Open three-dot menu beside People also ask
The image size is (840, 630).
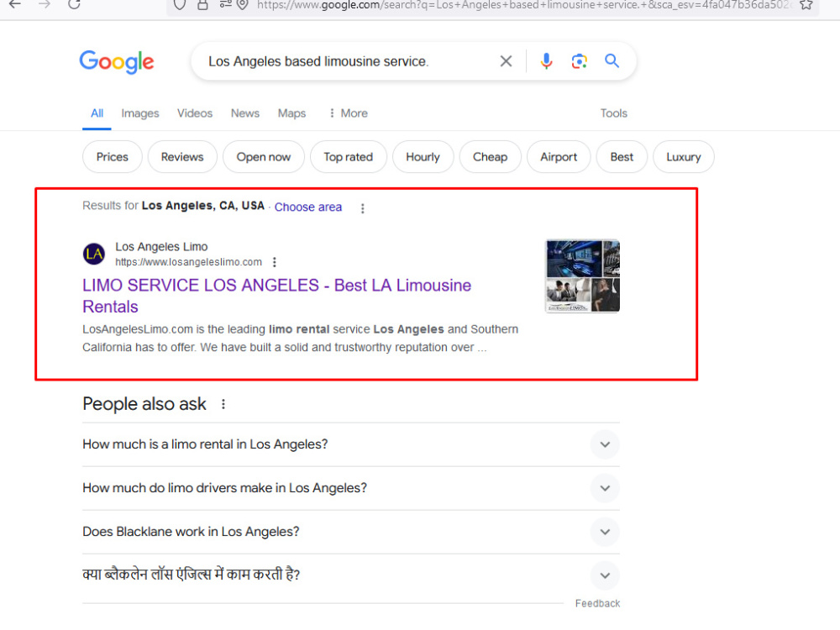pos(223,405)
